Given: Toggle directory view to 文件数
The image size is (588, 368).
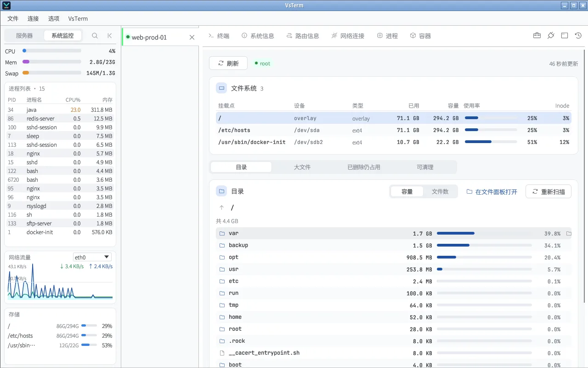Looking at the screenshot, I should (440, 191).
